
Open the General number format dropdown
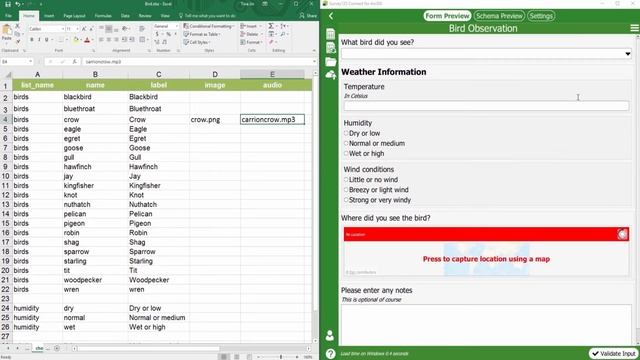tap(176, 26)
